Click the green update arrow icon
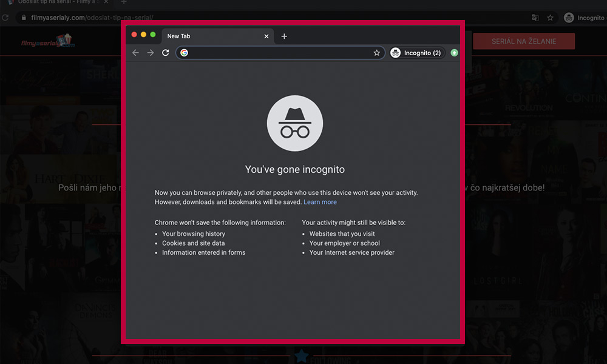Screen dimensions: 607x364 [455, 53]
